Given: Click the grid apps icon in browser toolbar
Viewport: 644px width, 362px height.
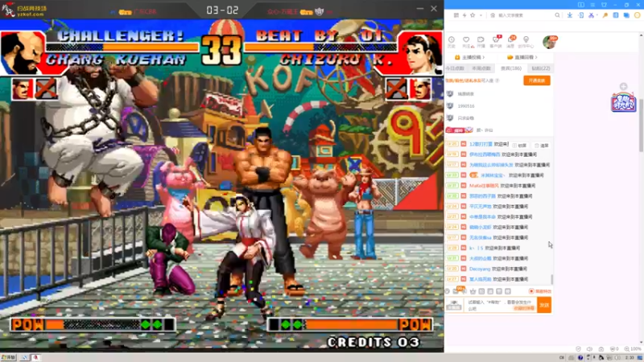Looking at the screenshot, I should (456, 15).
